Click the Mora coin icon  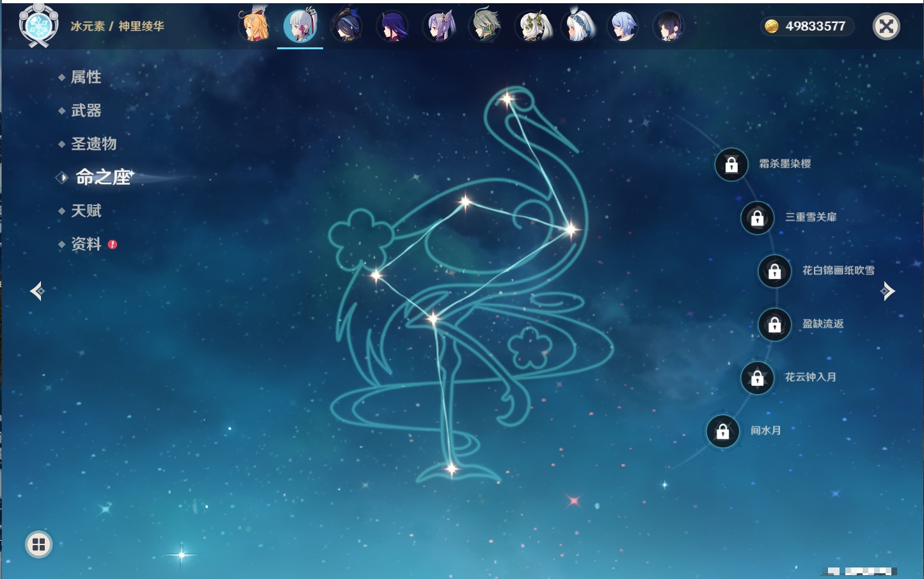coord(772,26)
